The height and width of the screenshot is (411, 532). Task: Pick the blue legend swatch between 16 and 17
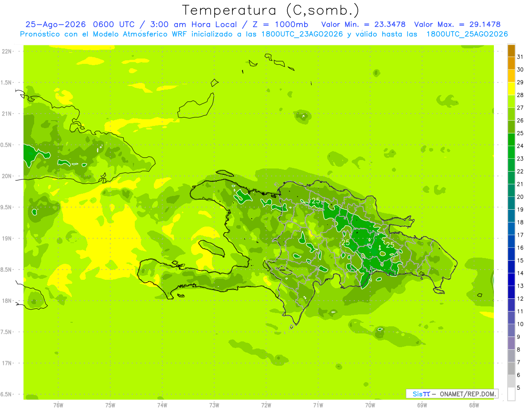pyautogui.click(x=512, y=242)
